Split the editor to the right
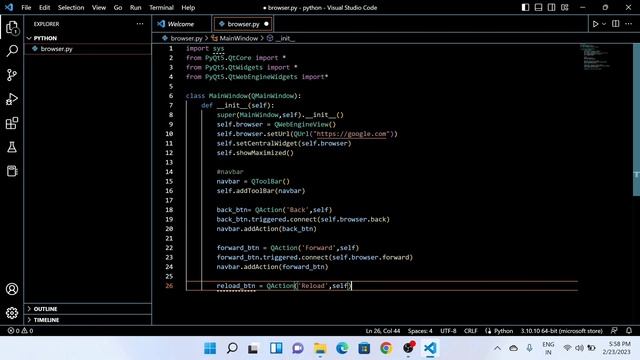Image resolution: width=640 pixels, height=360 pixels. 616,24
